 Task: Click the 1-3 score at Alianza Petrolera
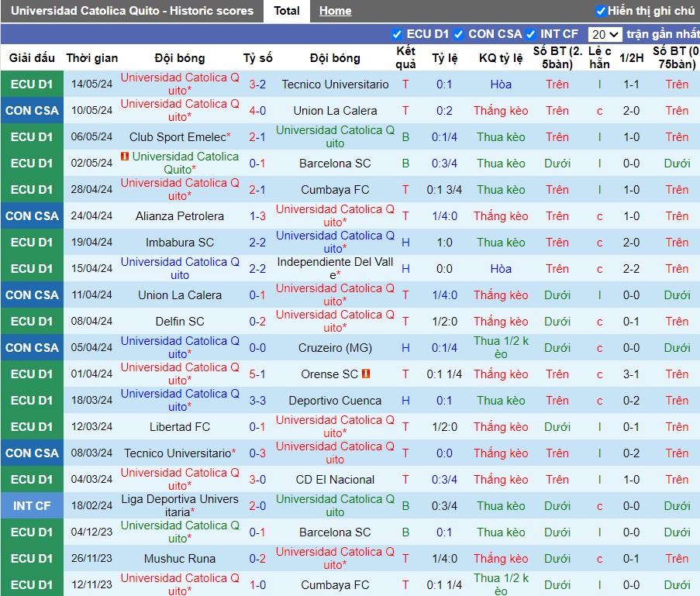(257, 216)
